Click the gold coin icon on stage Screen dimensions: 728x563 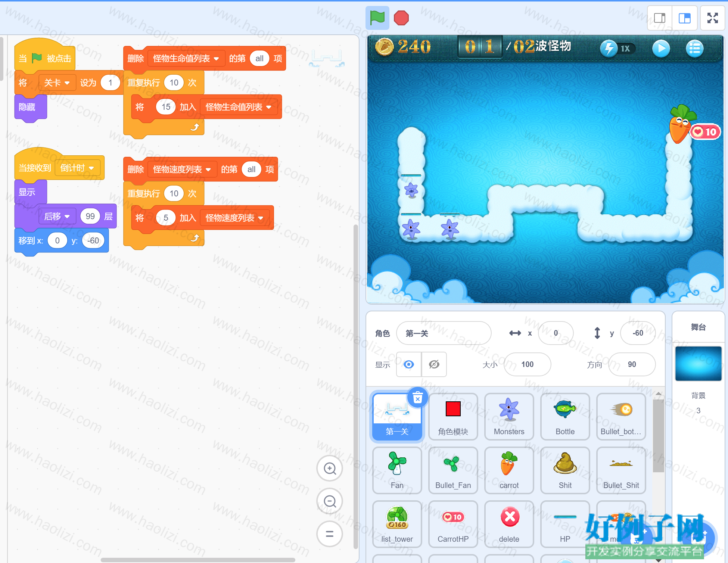(384, 47)
